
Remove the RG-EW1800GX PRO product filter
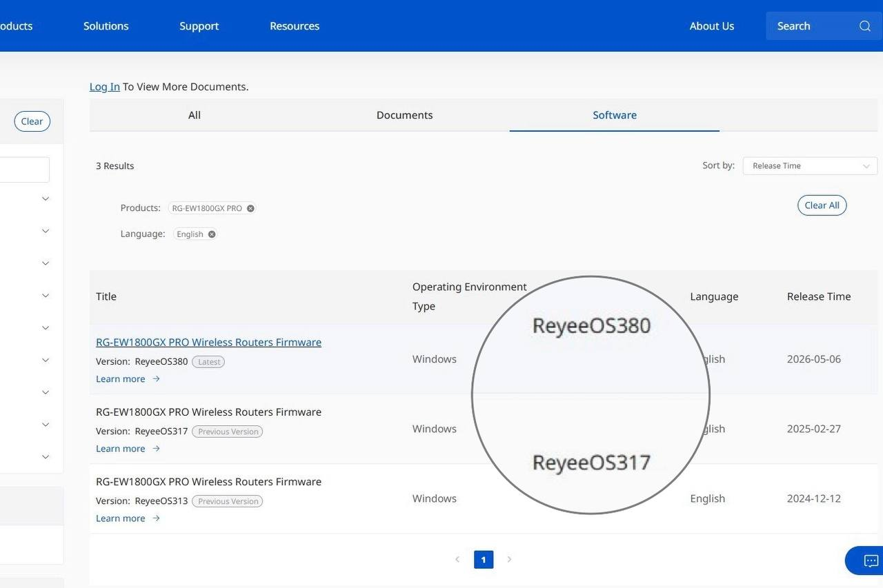(250, 208)
